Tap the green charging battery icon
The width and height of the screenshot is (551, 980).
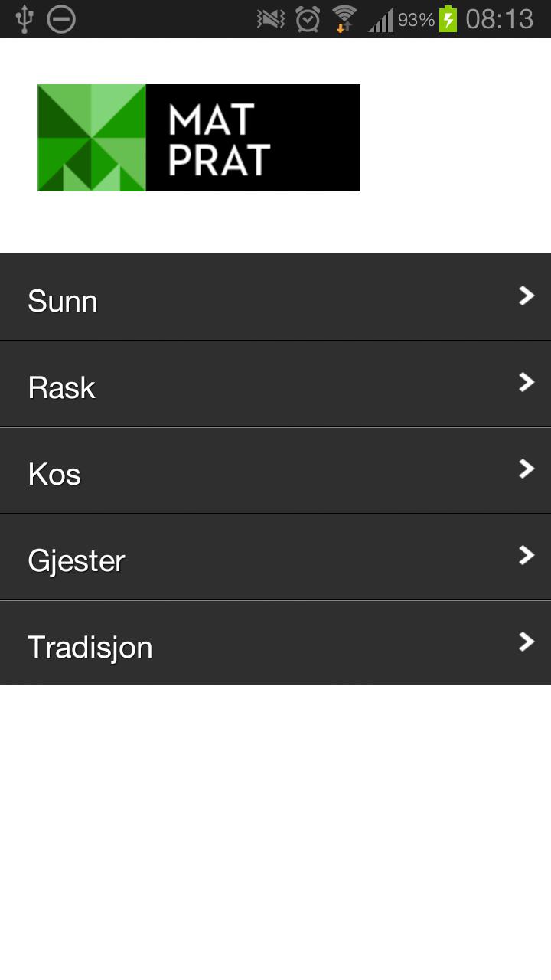click(448, 19)
